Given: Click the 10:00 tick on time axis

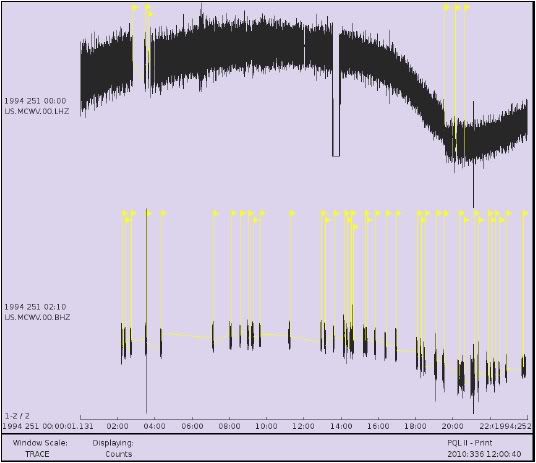Looking at the screenshot, I should coord(266,426).
